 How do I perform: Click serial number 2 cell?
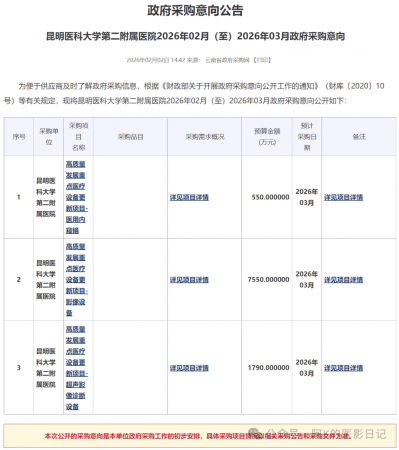coord(19,280)
